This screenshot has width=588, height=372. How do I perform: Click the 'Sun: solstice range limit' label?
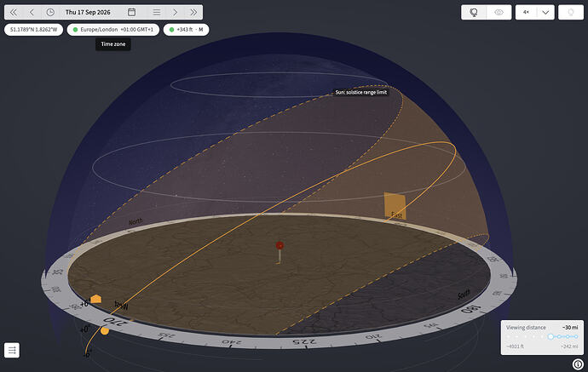pos(360,92)
